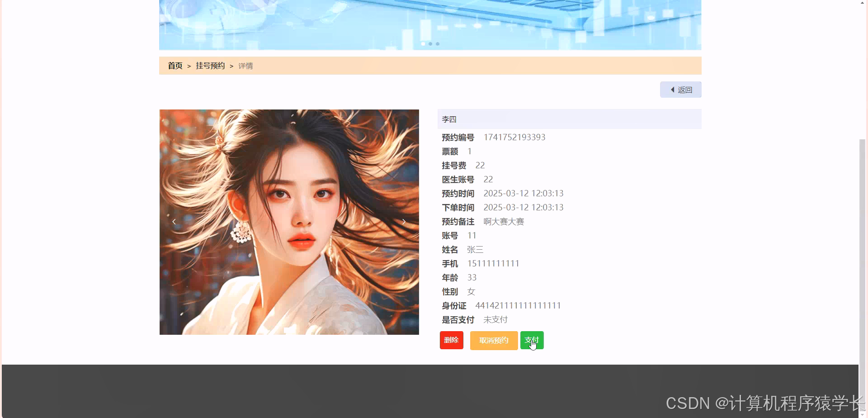Select the 详情 breadcrumb item
The image size is (868, 418).
[x=245, y=66]
